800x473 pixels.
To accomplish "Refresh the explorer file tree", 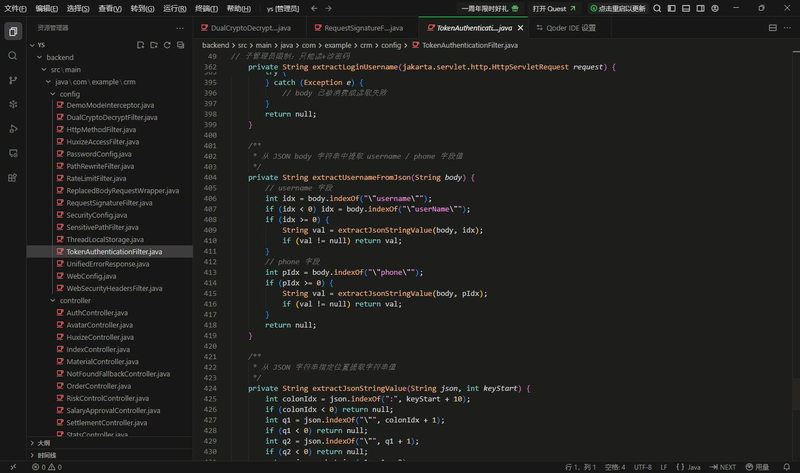I will click(x=167, y=45).
